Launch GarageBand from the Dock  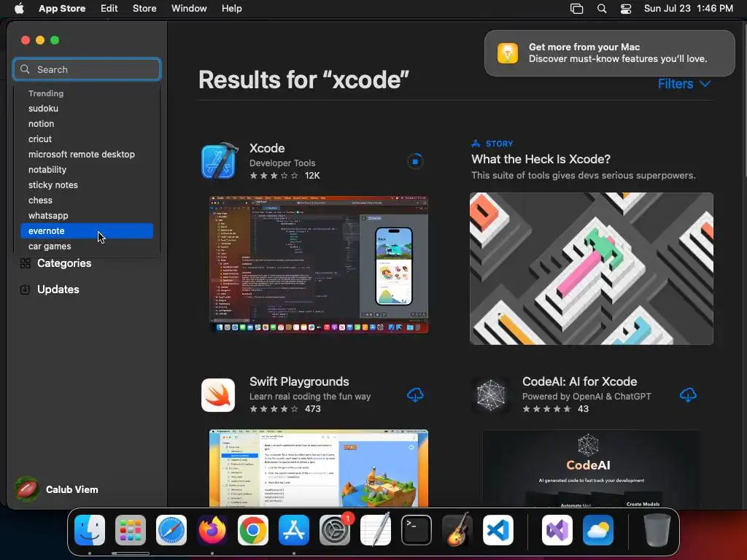[x=457, y=529]
